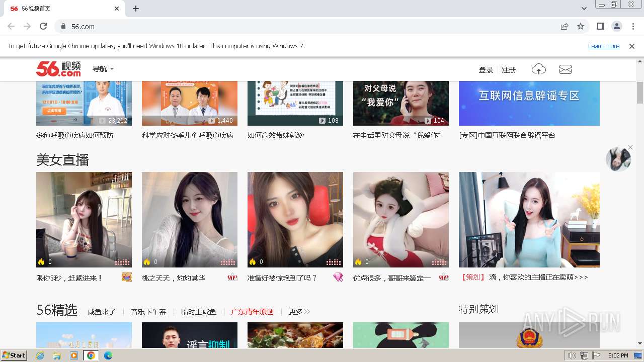Close the 56视频首页 tab
Screen dimensions: 644x362
coord(117,9)
